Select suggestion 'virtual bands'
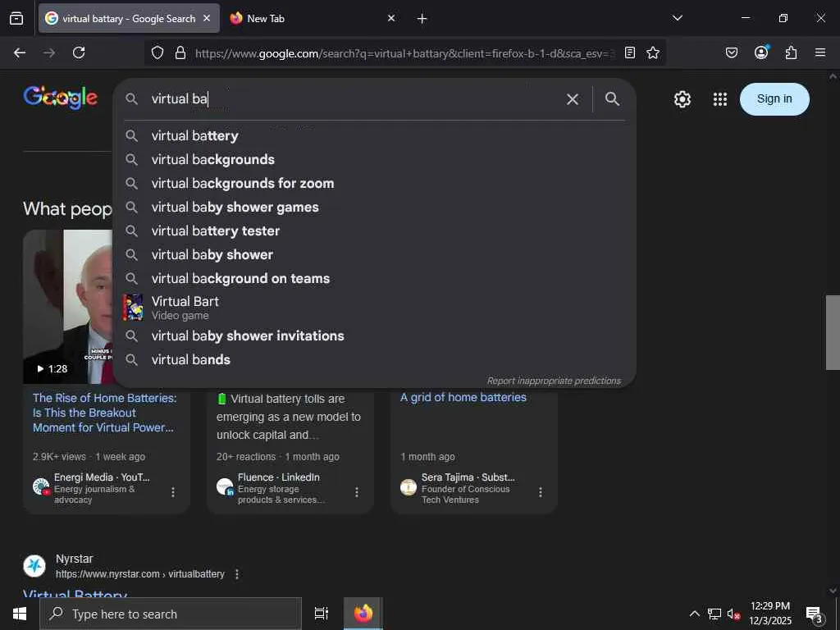Viewport: 840px width, 630px height. 374,359
